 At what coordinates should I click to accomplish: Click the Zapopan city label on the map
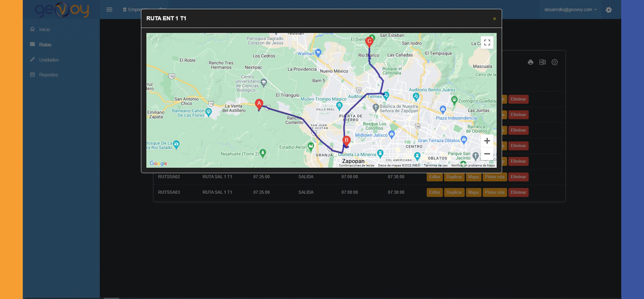pyautogui.click(x=353, y=161)
